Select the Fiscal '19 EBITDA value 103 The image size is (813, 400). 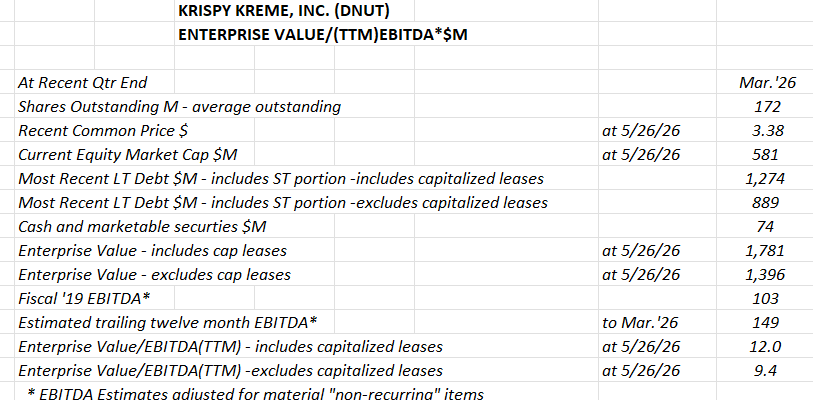pos(767,298)
